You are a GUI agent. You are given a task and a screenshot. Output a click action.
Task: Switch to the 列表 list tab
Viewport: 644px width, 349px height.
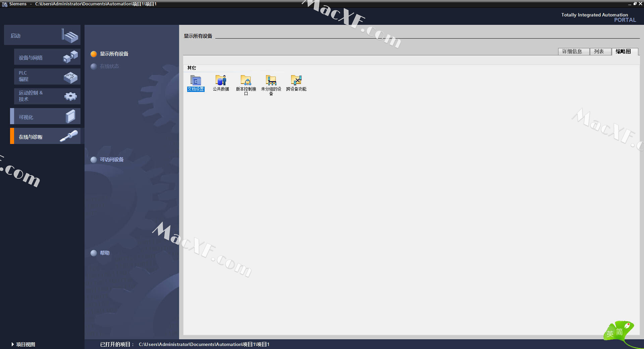pyautogui.click(x=600, y=52)
